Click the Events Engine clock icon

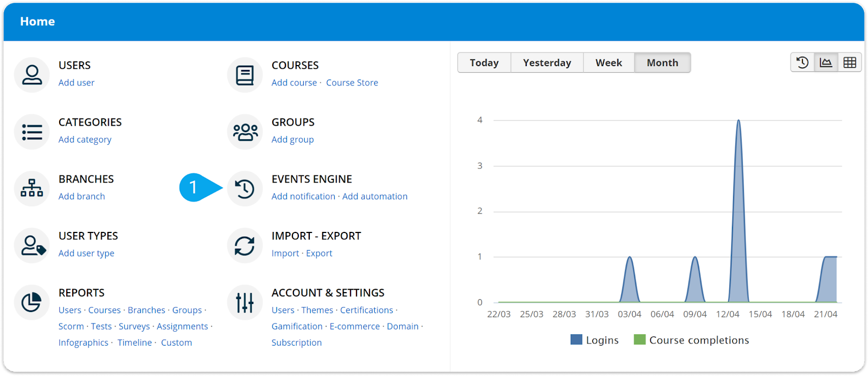point(245,189)
